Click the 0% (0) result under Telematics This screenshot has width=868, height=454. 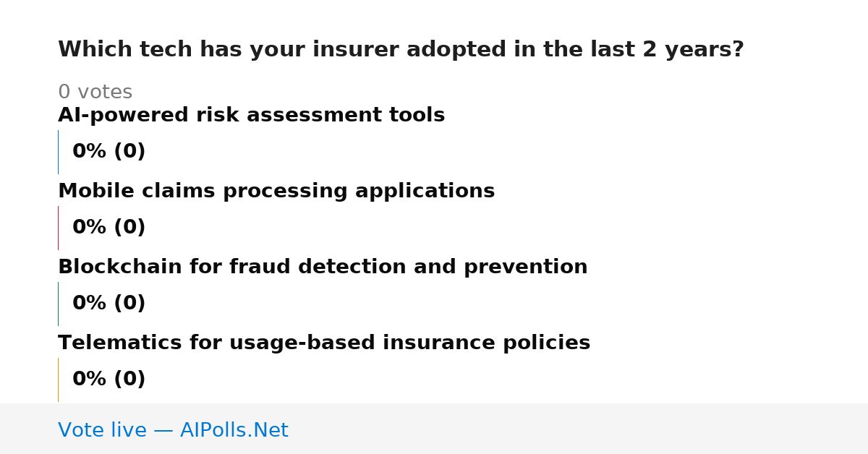109,380
